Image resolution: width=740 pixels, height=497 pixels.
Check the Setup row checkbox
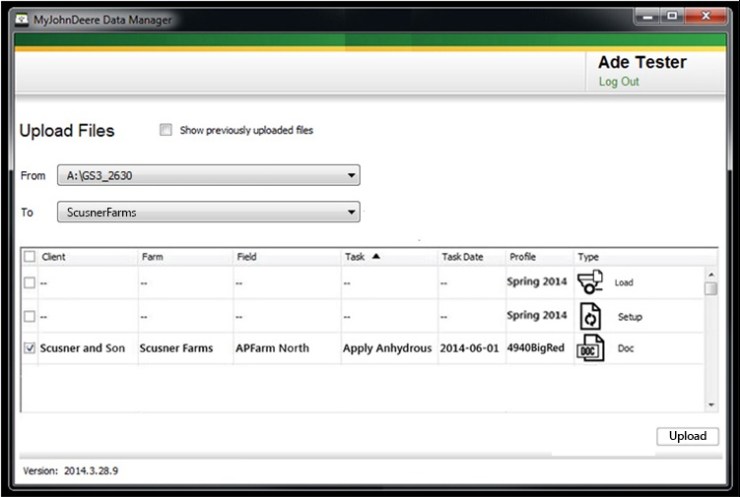(x=29, y=316)
